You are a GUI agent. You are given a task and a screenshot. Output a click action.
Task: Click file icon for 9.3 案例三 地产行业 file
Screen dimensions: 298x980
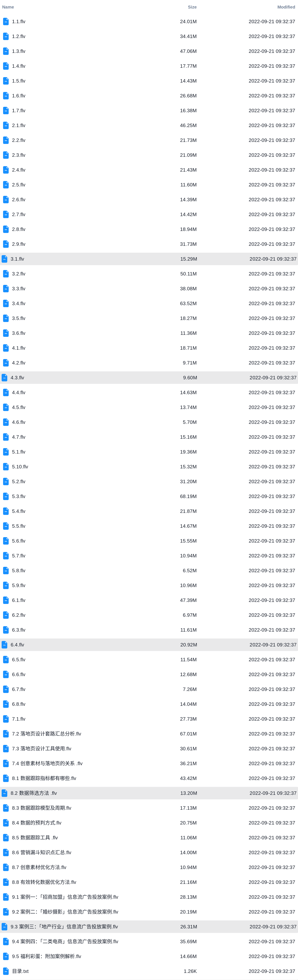click(x=5, y=927)
